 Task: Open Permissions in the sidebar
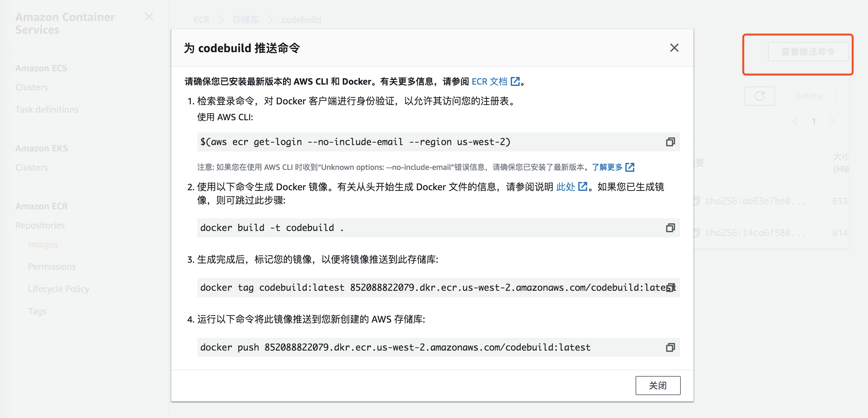click(x=52, y=267)
